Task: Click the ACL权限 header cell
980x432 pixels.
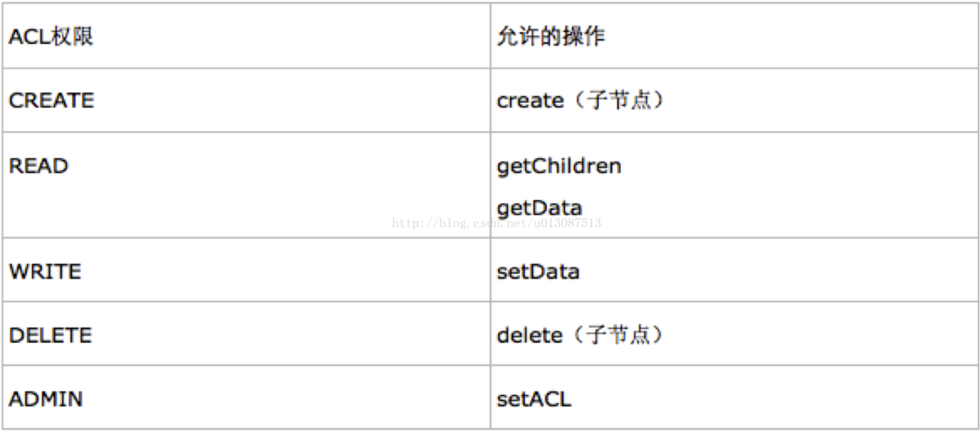Action: tap(246, 36)
